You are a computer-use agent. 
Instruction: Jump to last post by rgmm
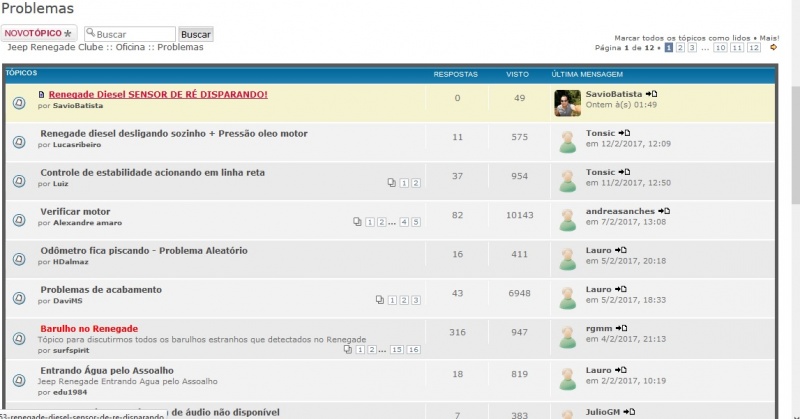(x=621, y=328)
